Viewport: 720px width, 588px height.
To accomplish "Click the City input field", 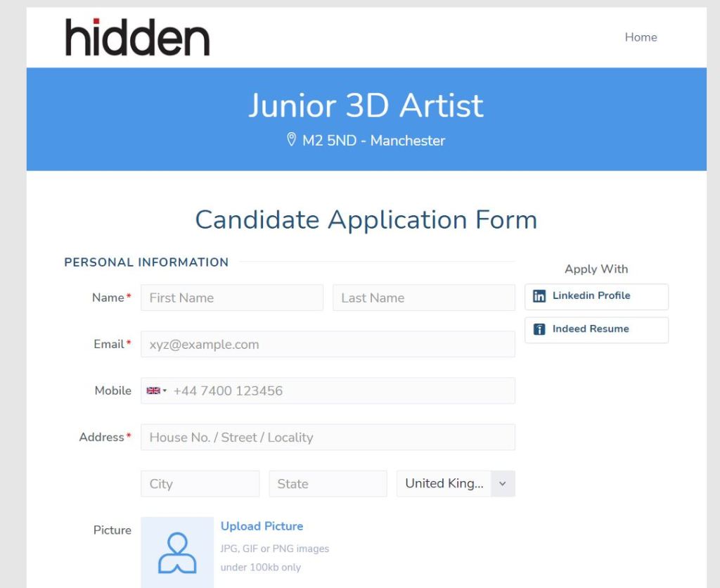I will click(x=200, y=484).
